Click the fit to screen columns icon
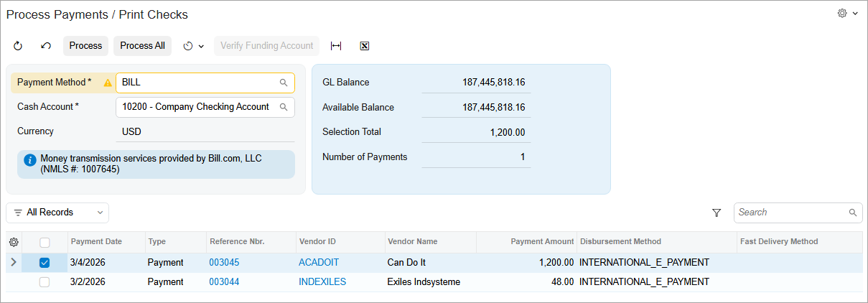Image resolution: width=868 pixels, height=303 pixels. (336, 46)
